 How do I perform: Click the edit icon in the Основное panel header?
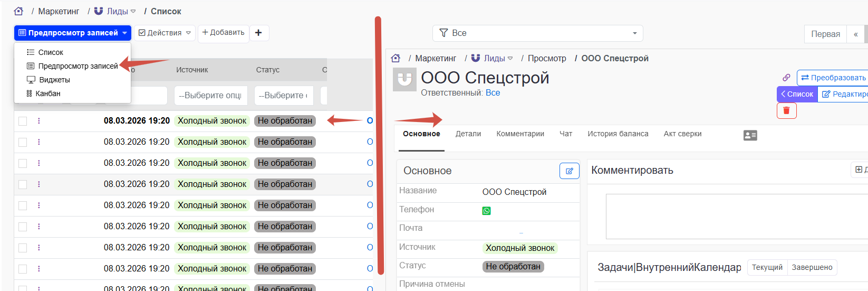pos(569,171)
